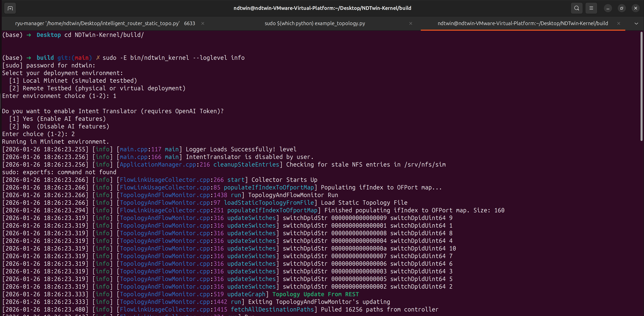Expand the tab list dropdown arrow

(636, 24)
